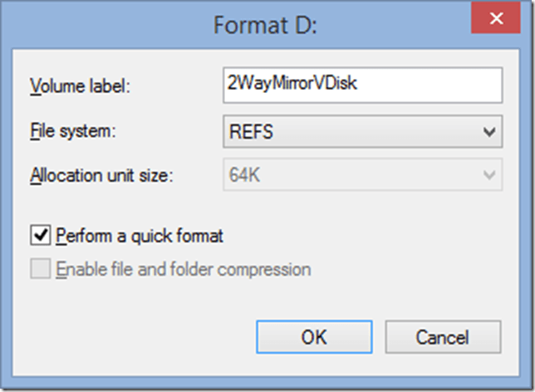This screenshot has width=535, height=392.
Task: Click the 64K allocation size value
Action: point(247,176)
